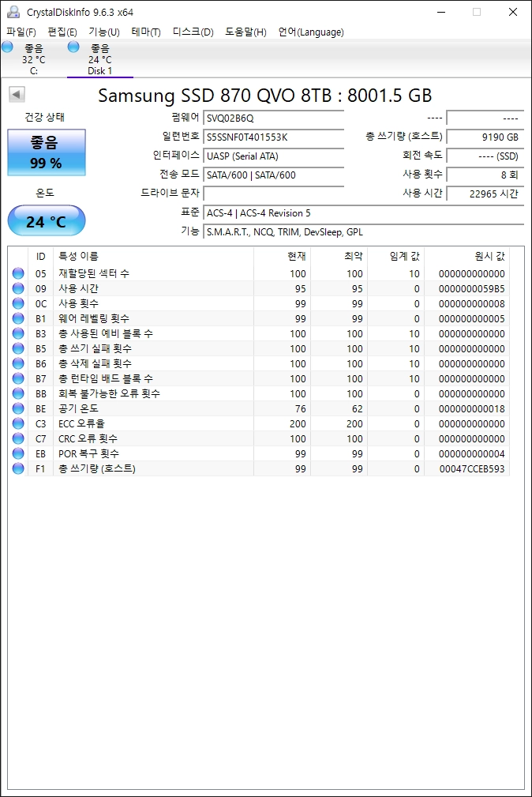Click status orb for 총 쓰기 실패 횟수

[x=18, y=348]
